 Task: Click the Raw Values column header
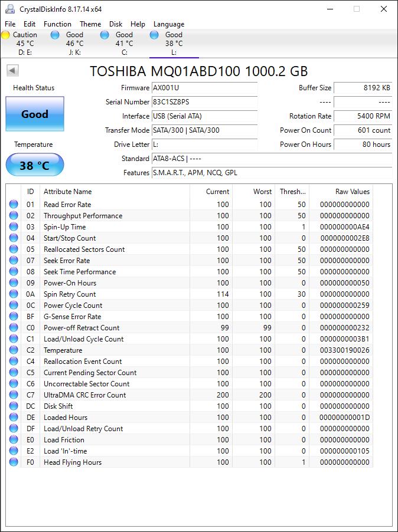pyautogui.click(x=341, y=191)
